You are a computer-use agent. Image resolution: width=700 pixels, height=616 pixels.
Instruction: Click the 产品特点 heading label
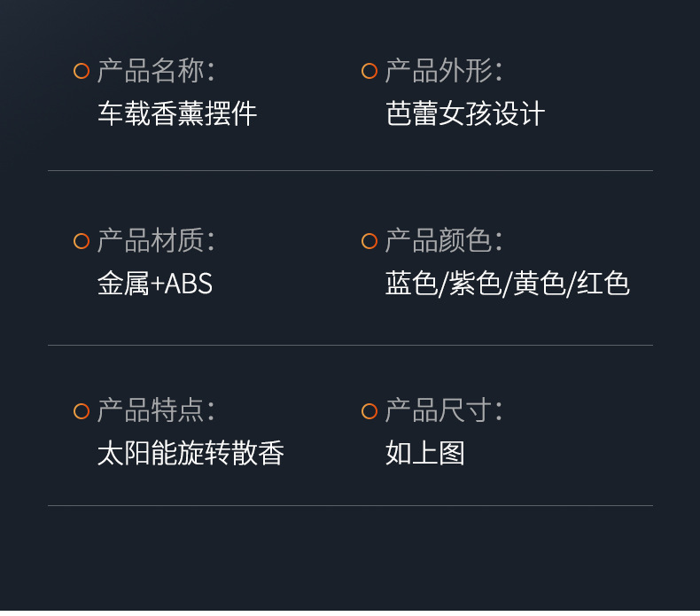click(x=155, y=411)
